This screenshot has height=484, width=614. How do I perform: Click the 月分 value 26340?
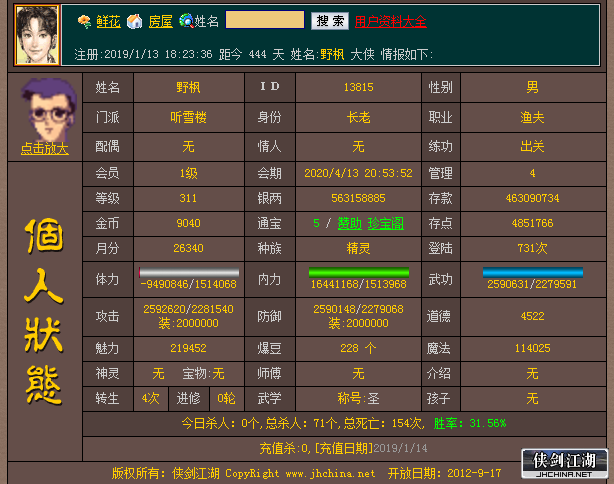pyautogui.click(x=188, y=248)
